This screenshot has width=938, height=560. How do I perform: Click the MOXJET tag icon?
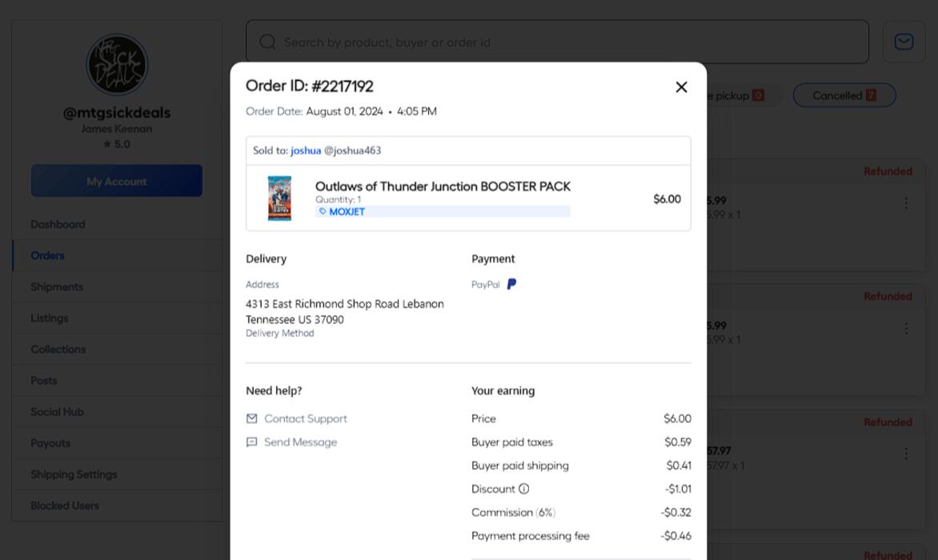[323, 211]
